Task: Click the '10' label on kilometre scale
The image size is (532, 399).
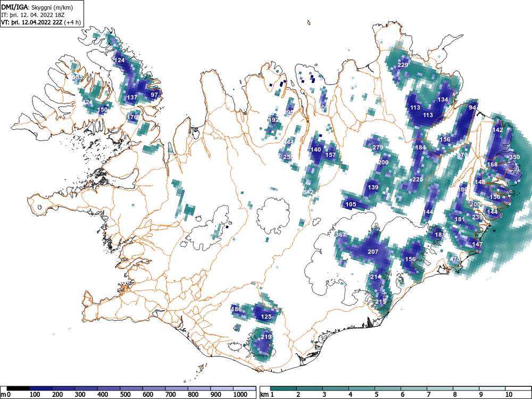Action: [x=509, y=395]
